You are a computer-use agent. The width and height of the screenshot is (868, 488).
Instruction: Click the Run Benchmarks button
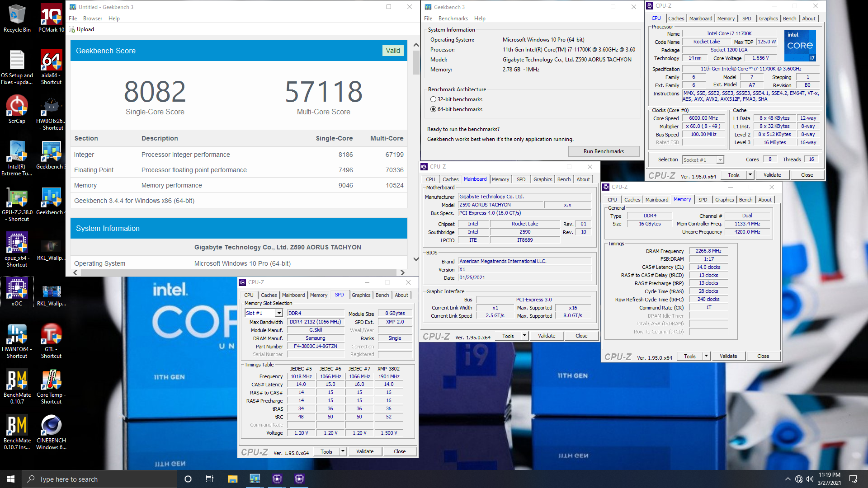click(604, 151)
